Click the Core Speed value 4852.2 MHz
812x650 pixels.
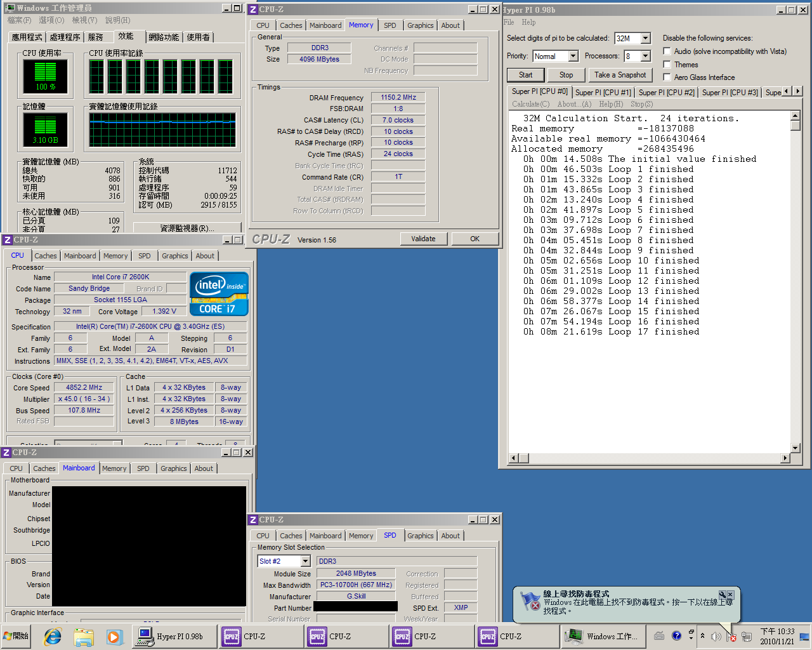[x=84, y=387]
